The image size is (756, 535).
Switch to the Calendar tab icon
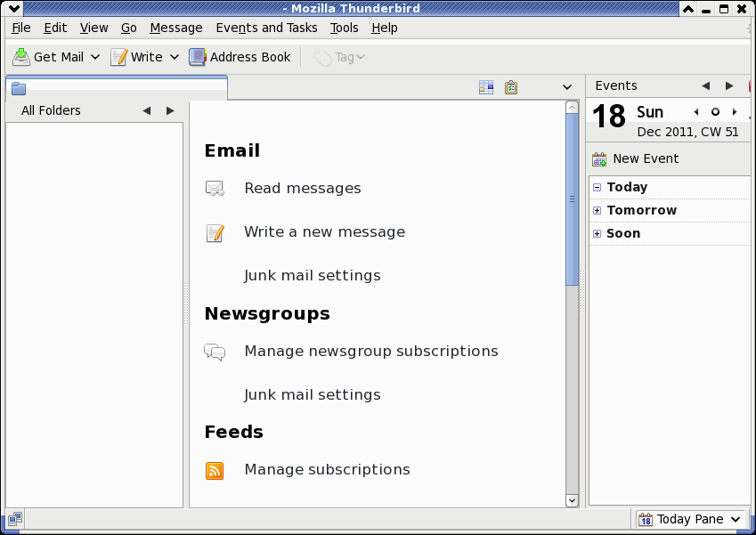coord(486,87)
